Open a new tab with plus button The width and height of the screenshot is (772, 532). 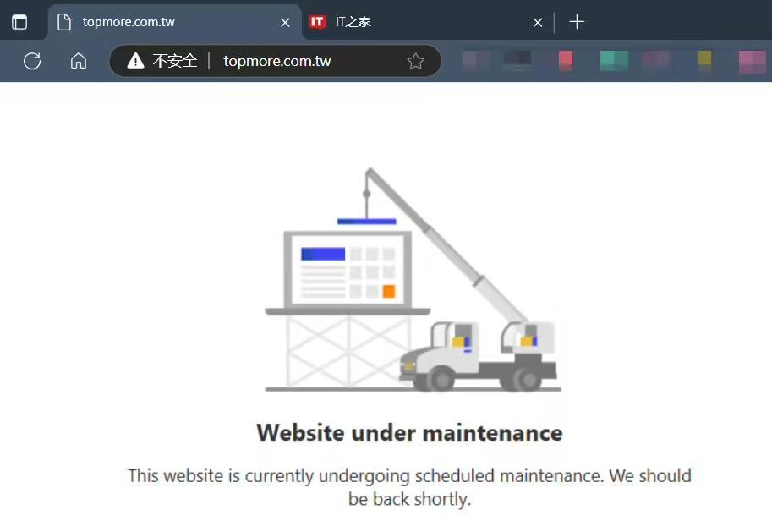[577, 22]
